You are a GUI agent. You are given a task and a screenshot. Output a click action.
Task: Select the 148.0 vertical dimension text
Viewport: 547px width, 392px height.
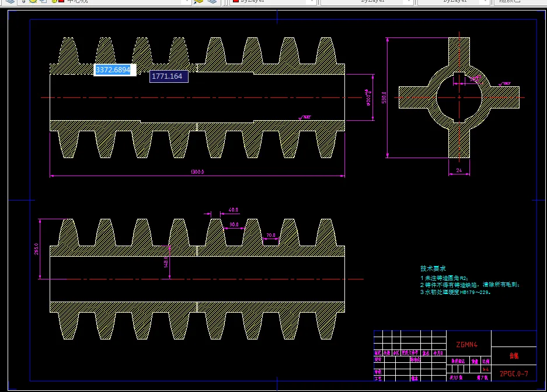coord(166,262)
